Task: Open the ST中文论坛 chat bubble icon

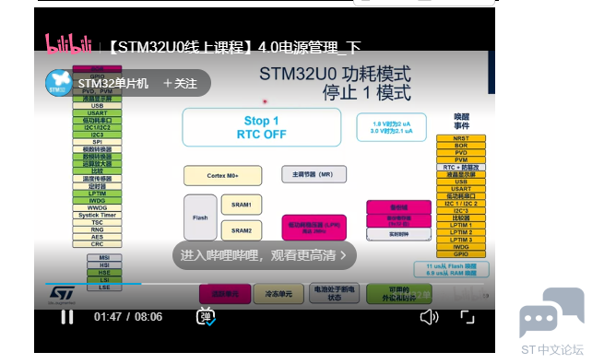Action: coord(551,312)
